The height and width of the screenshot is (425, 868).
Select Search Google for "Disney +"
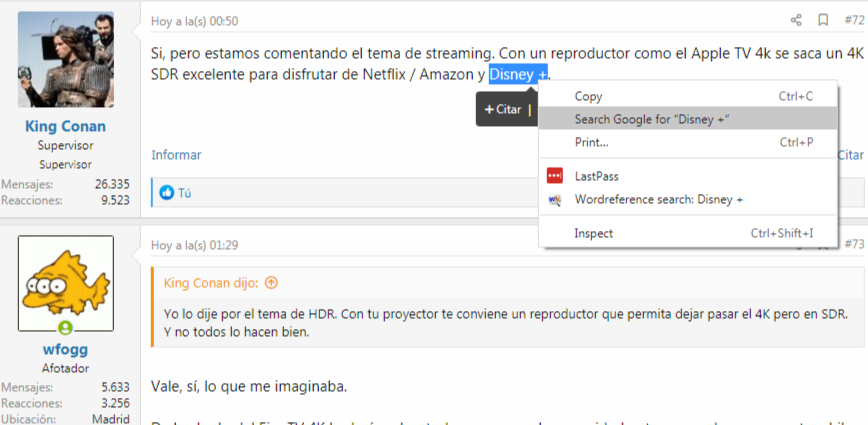click(x=688, y=119)
